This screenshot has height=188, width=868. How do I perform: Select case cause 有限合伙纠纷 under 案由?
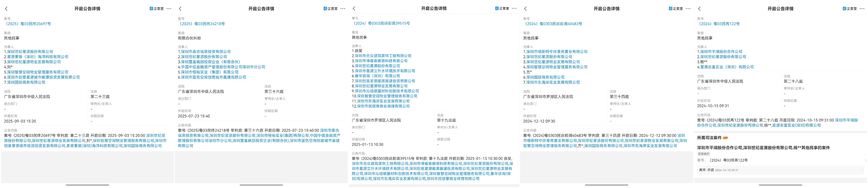point(189,38)
